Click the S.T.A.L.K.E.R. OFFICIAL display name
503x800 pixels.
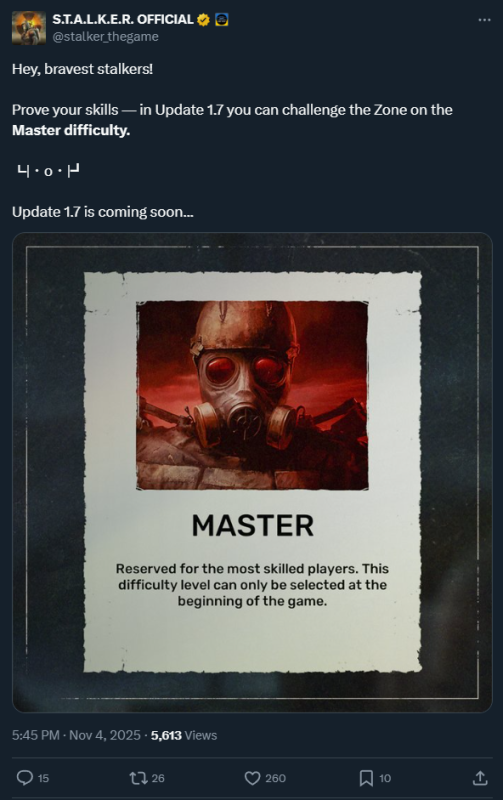pos(123,19)
